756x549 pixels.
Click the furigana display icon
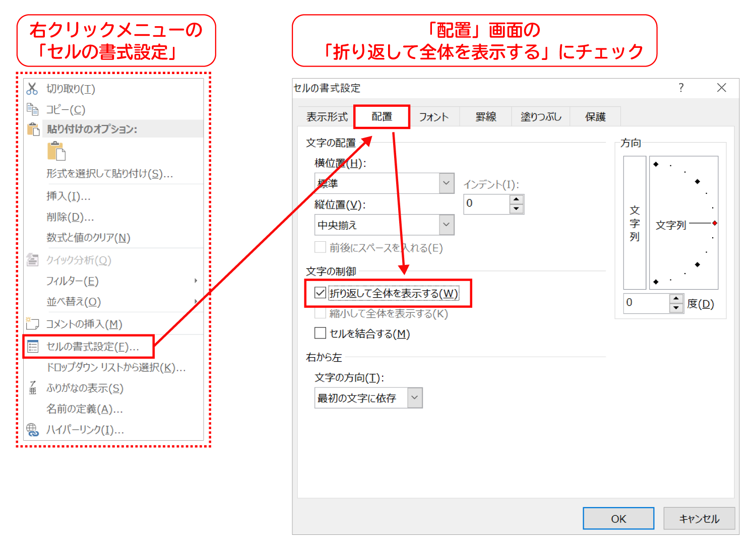pyautogui.click(x=33, y=388)
